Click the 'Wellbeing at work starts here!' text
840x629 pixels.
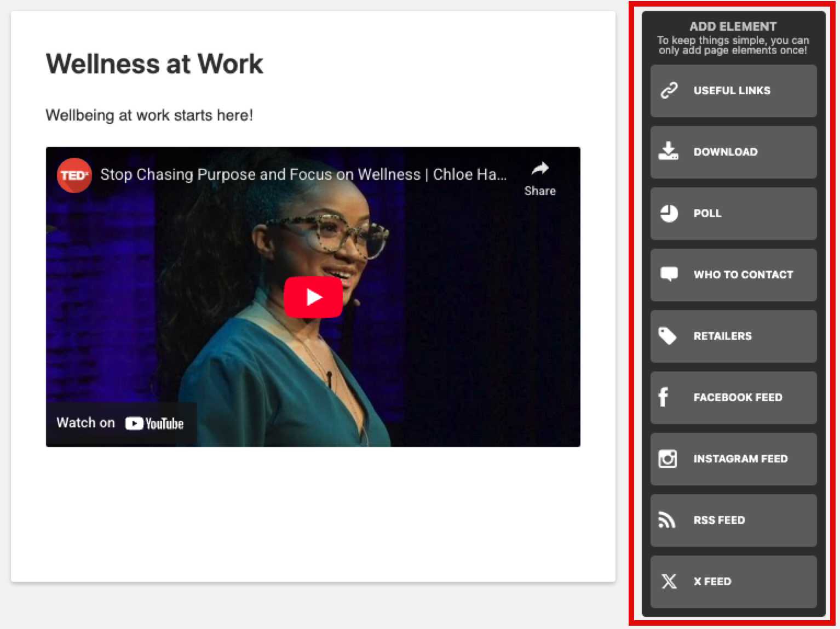pyautogui.click(x=149, y=116)
